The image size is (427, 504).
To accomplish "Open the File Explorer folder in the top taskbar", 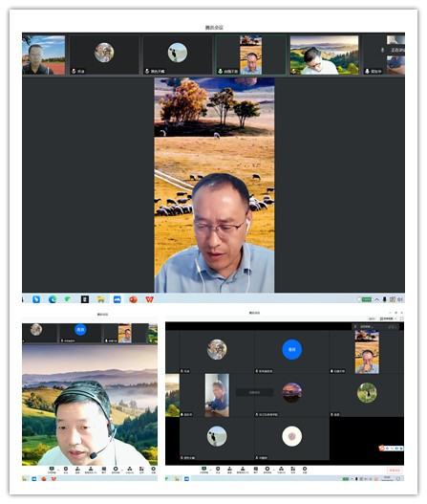I will [101, 299].
